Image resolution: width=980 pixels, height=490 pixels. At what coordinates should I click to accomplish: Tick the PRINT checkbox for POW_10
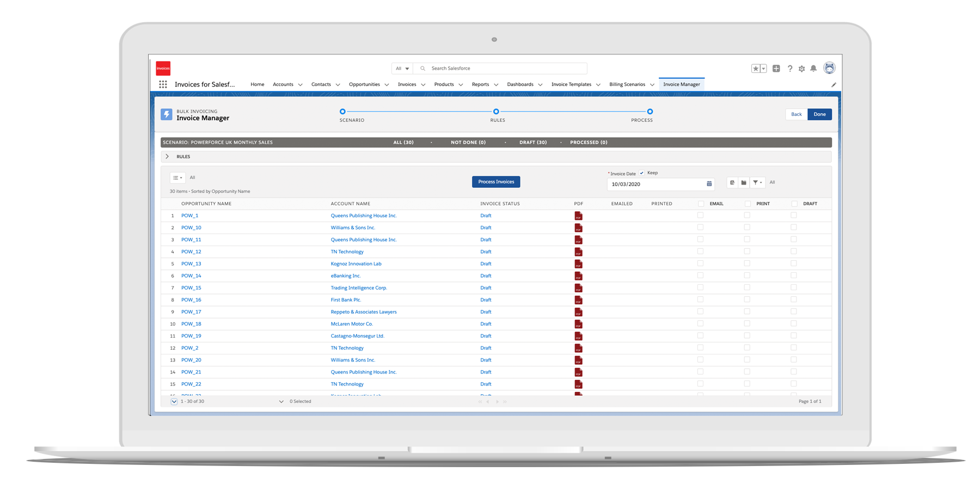(x=747, y=228)
